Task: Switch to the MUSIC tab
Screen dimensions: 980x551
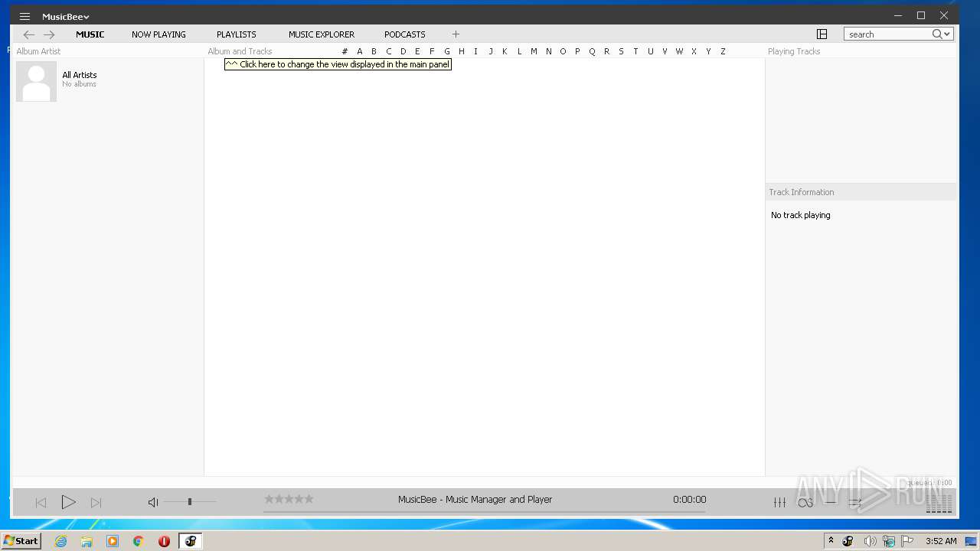Action: (90, 34)
